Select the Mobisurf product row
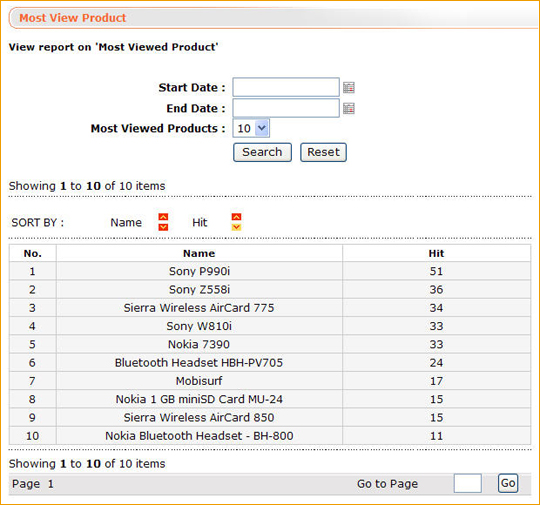Screen dimensions: 540x505 (x=270, y=381)
